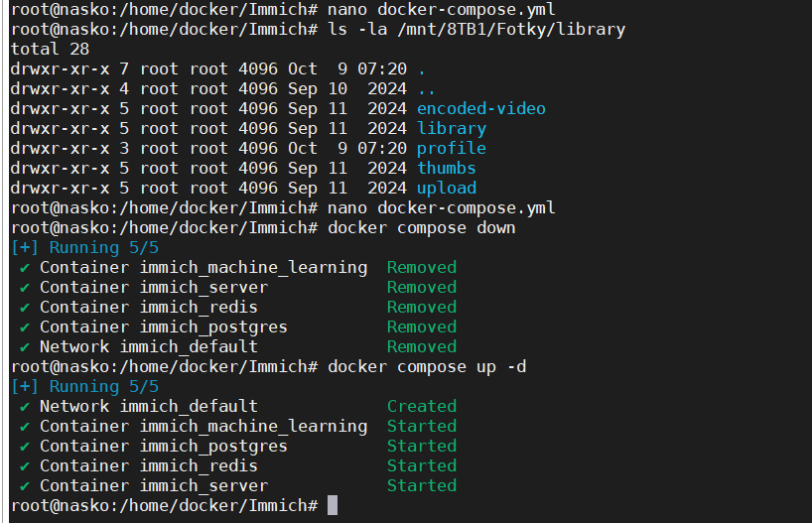Screen dimensions: 812x523
Task: Click Removed status for immich_redis
Action: pos(422,307)
